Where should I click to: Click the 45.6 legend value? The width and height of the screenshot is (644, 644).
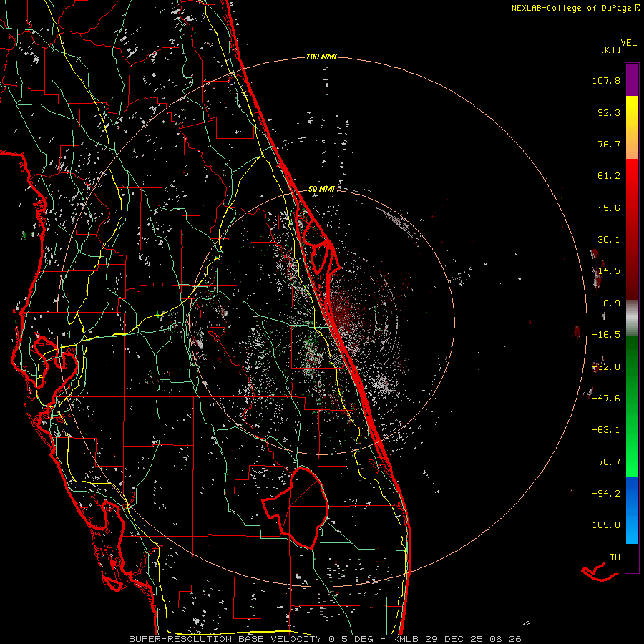click(x=609, y=208)
